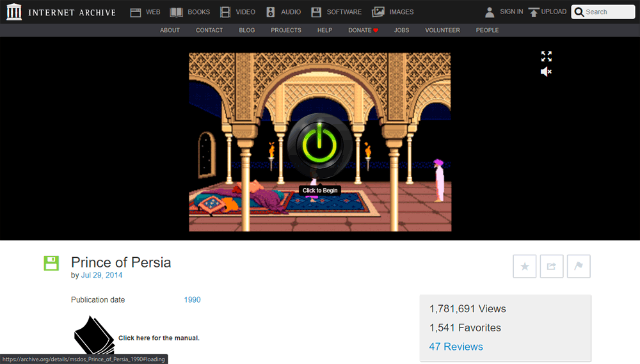The image size is (640, 364).
Task: Click the SIGN IN link
Action: click(511, 12)
